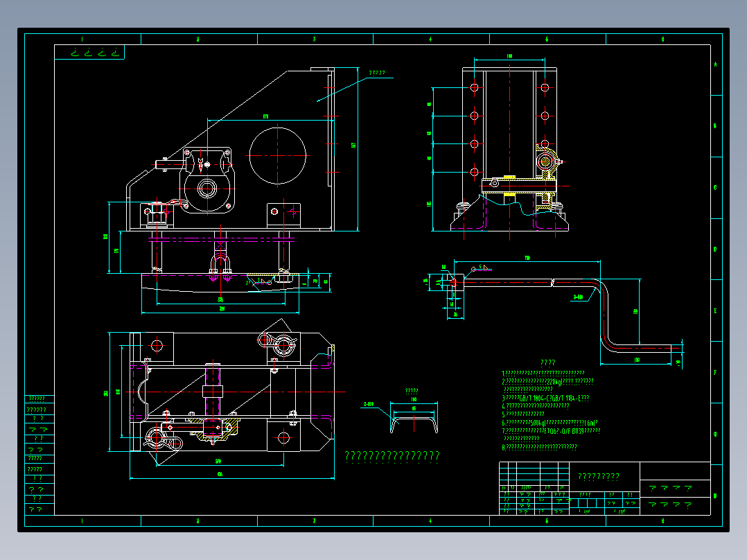Click the four-symbol box at the frame's top-left

coord(89,52)
